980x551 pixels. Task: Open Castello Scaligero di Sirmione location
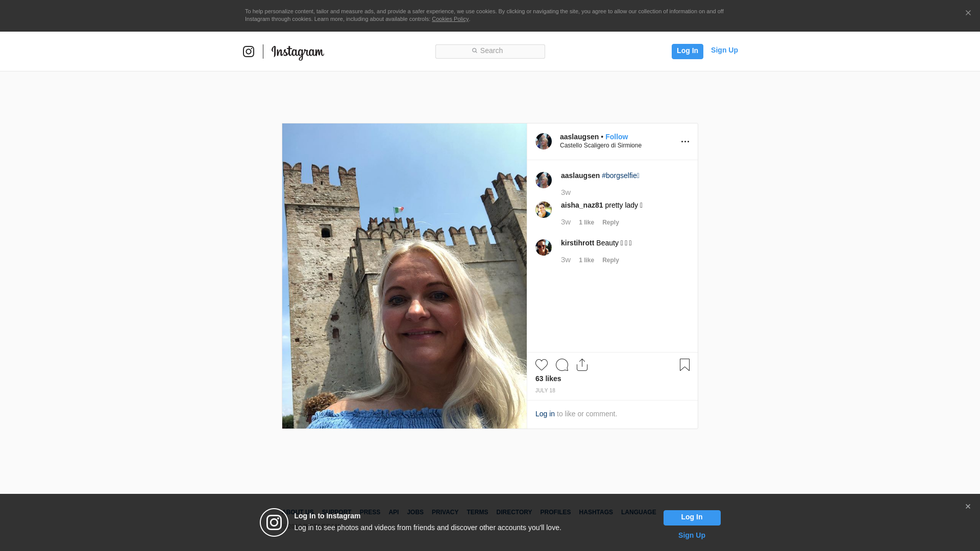[x=601, y=145]
